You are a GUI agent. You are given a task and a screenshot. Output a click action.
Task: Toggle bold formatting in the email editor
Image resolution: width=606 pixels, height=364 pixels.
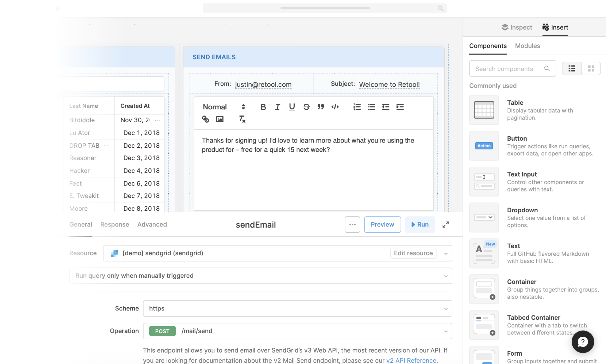tap(263, 107)
